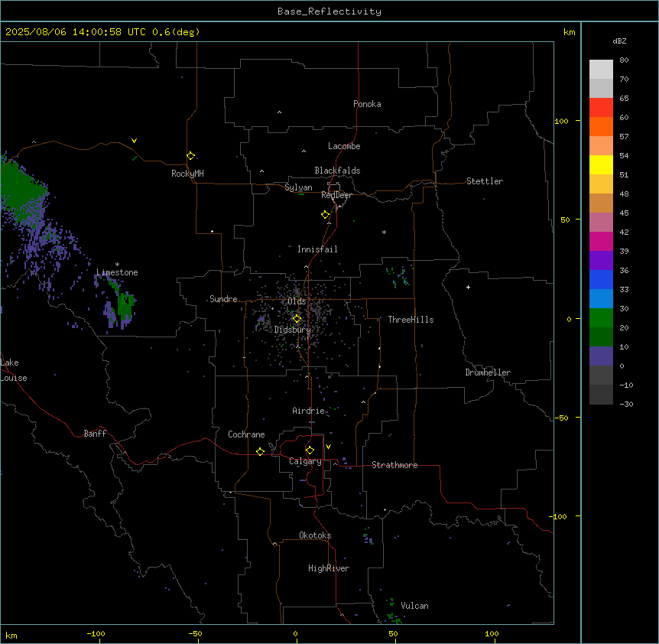
Task: Click the Blackfalds city label
Action: [337, 171]
